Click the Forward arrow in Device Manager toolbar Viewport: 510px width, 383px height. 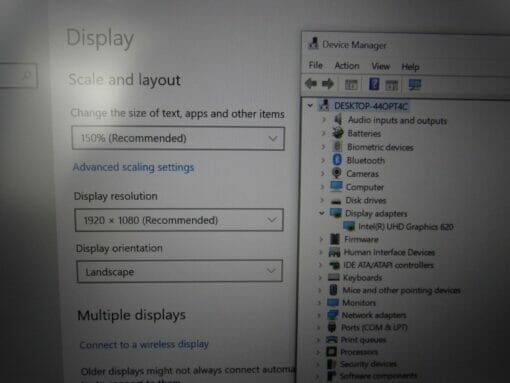pyautogui.click(x=328, y=84)
